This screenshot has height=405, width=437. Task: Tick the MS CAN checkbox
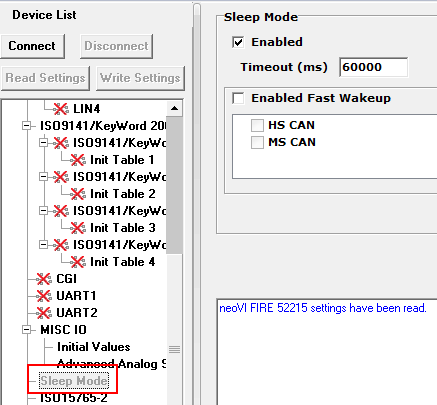click(x=257, y=142)
